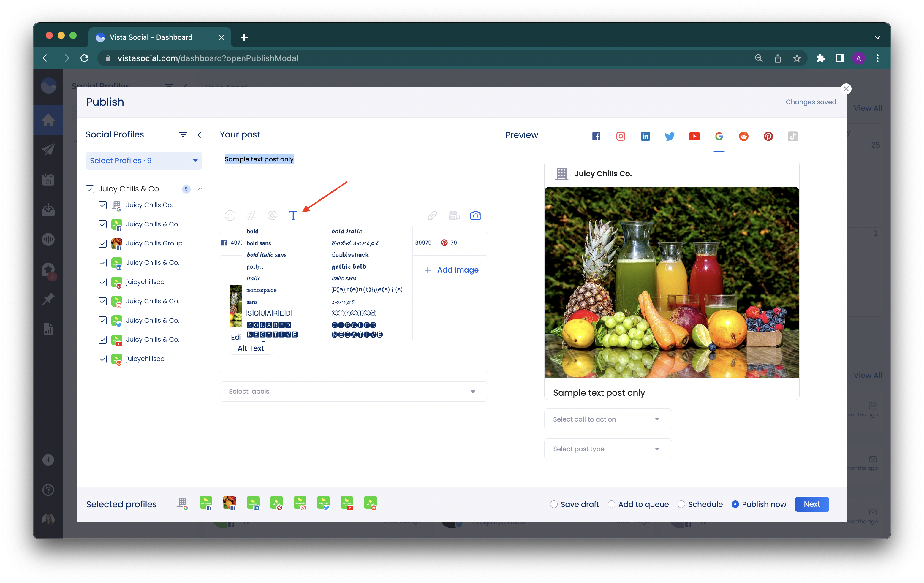The image size is (924, 583).
Task: Insert a hashtag using the # icon
Action: coord(251,216)
